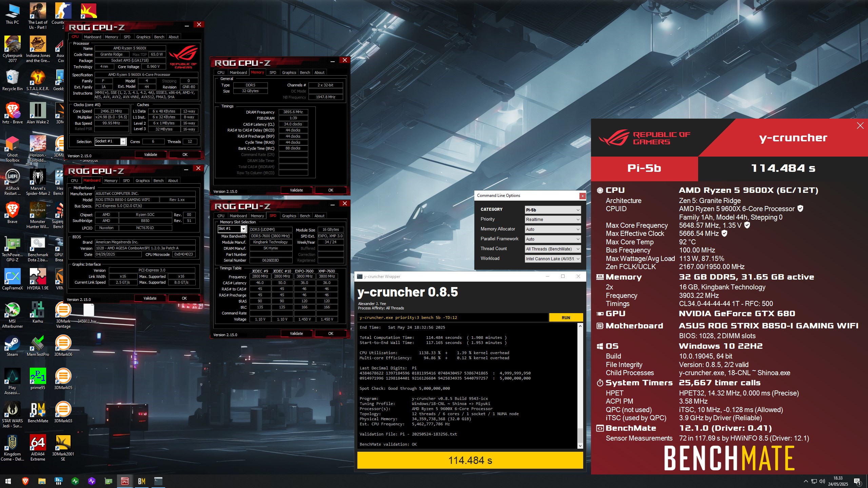Open 3DMark06 desktop icon

pyautogui.click(x=63, y=346)
